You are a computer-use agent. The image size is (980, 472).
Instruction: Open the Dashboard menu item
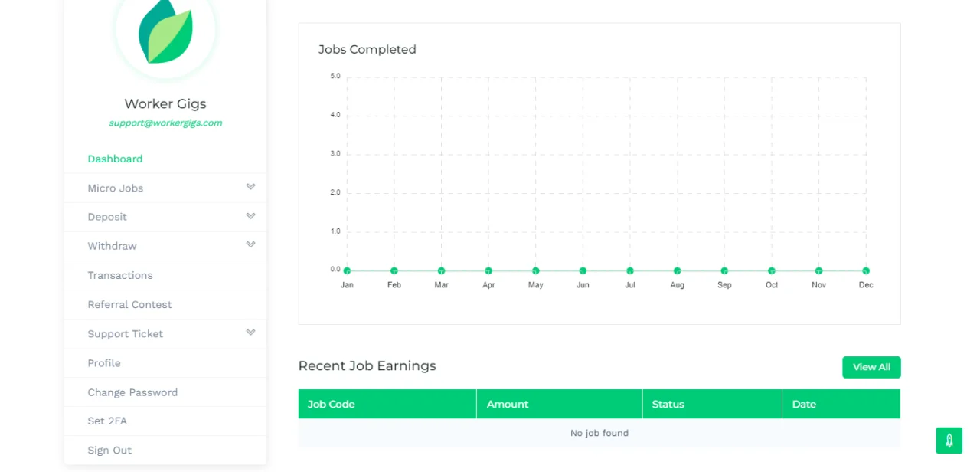[115, 159]
